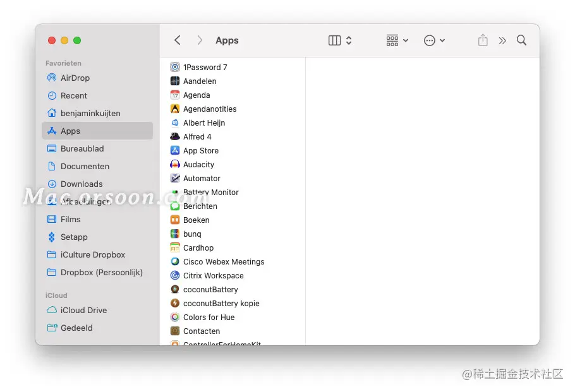Open Setapp in the sidebar

(x=97, y=237)
